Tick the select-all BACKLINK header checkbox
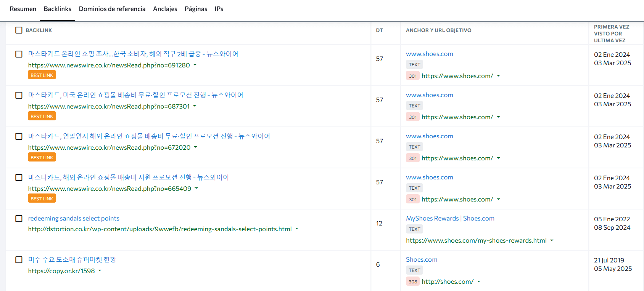 tap(19, 30)
